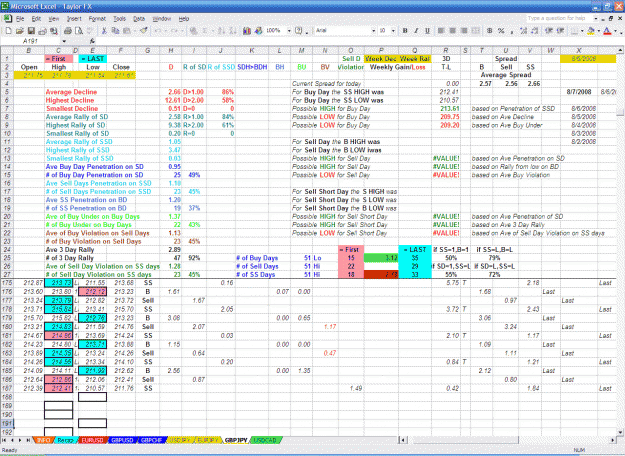This screenshot has height=456, width=625.
Task: Switch to the USDCAD sheet tab
Action: (x=265, y=440)
